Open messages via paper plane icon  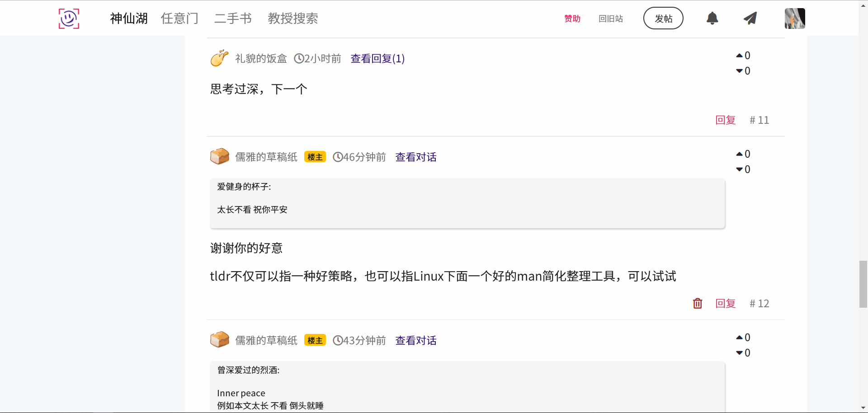[x=750, y=19]
